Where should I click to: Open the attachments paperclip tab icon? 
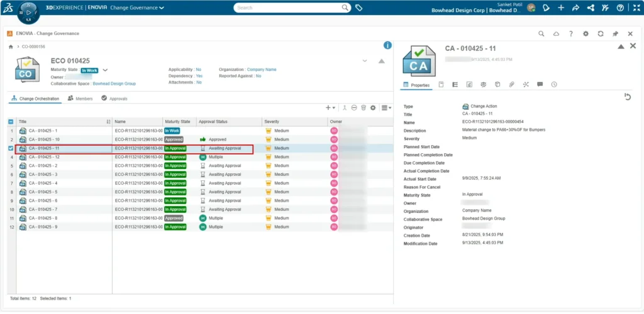click(x=511, y=84)
